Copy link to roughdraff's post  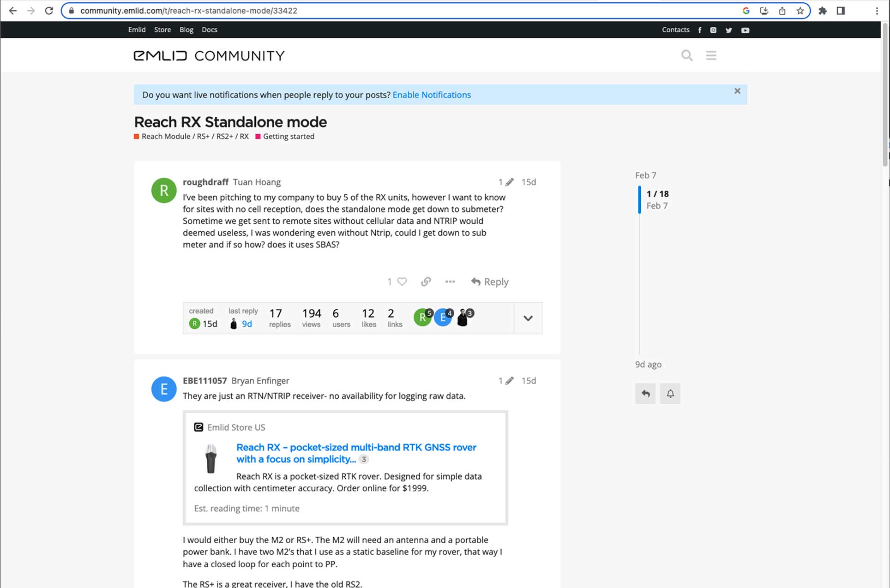pyautogui.click(x=426, y=282)
